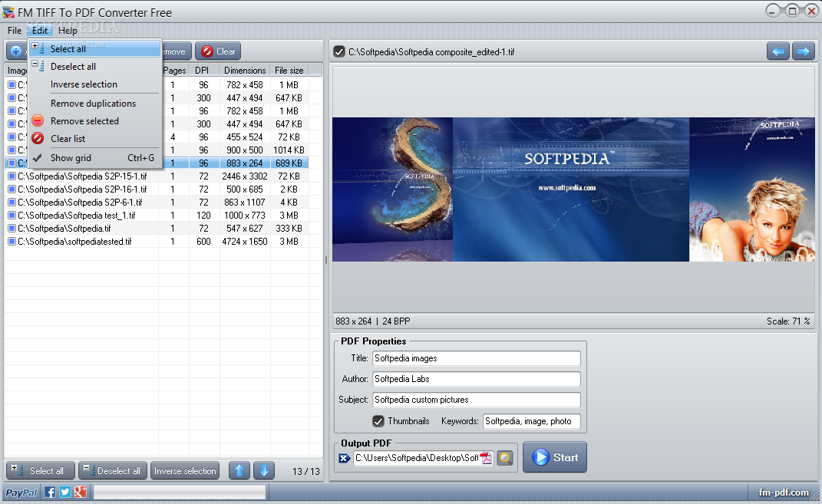Screen dimensions: 822x504
Task: Open the PayPal donate link
Action: coord(21,492)
